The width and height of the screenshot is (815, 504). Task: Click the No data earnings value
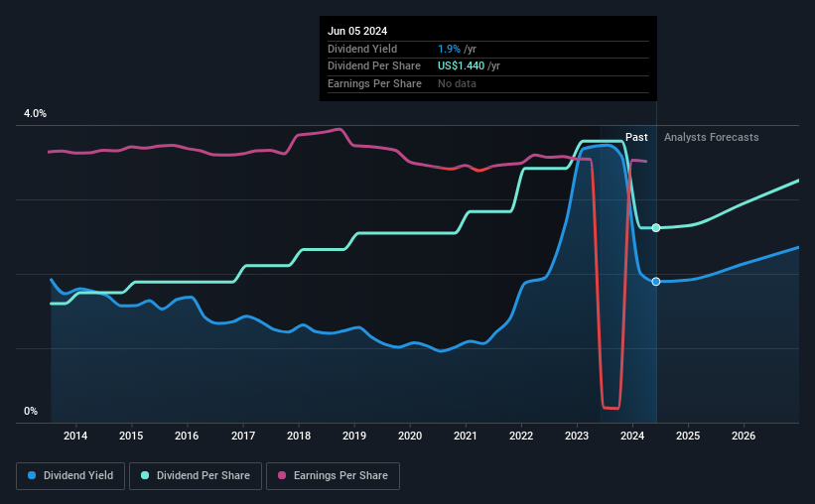coord(457,83)
